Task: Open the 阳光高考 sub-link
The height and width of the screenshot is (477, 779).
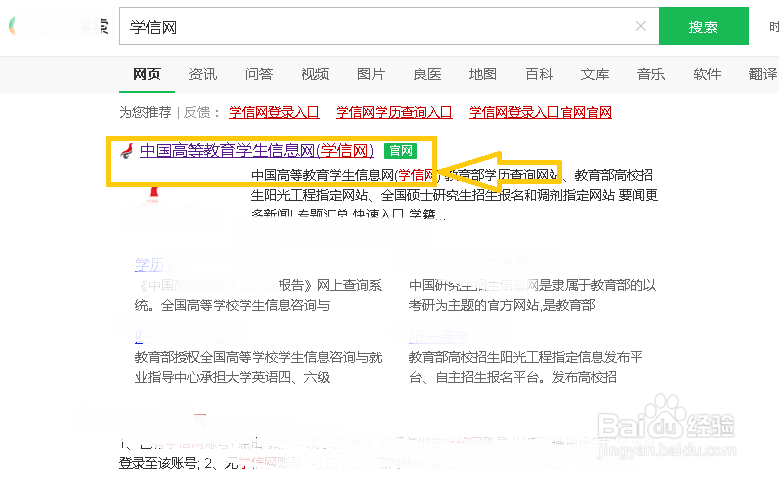Action: [438, 337]
